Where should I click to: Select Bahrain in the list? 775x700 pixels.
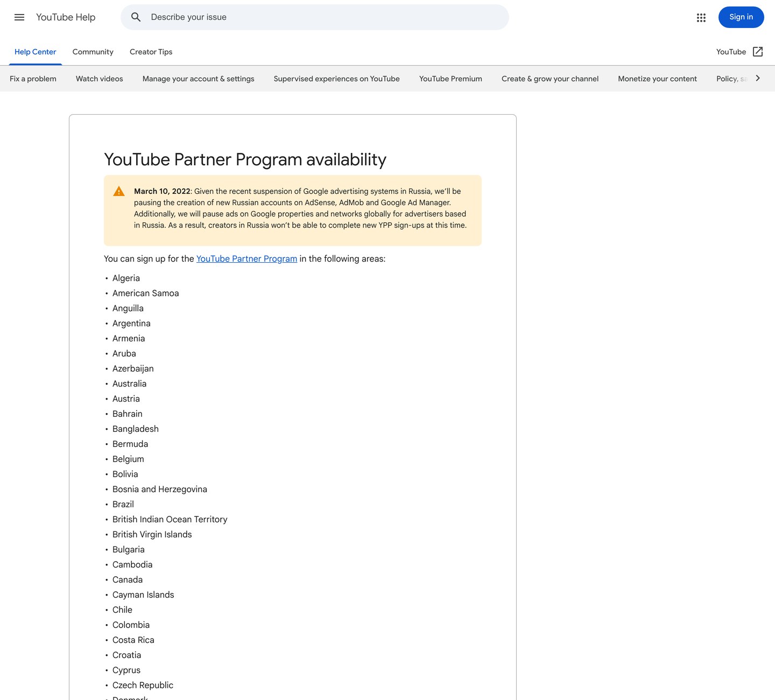pyautogui.click(x=128, y=414)
